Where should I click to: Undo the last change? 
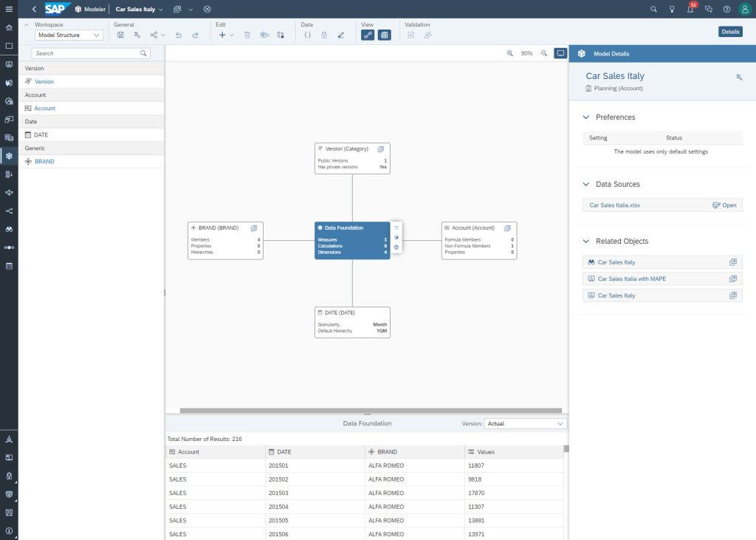(x=179, y=35)
